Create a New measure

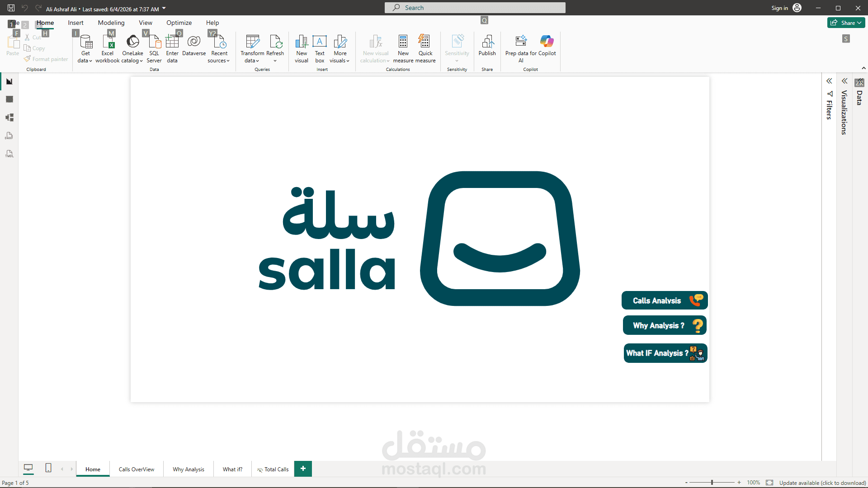pyautogui.click(x=403, y=49)
